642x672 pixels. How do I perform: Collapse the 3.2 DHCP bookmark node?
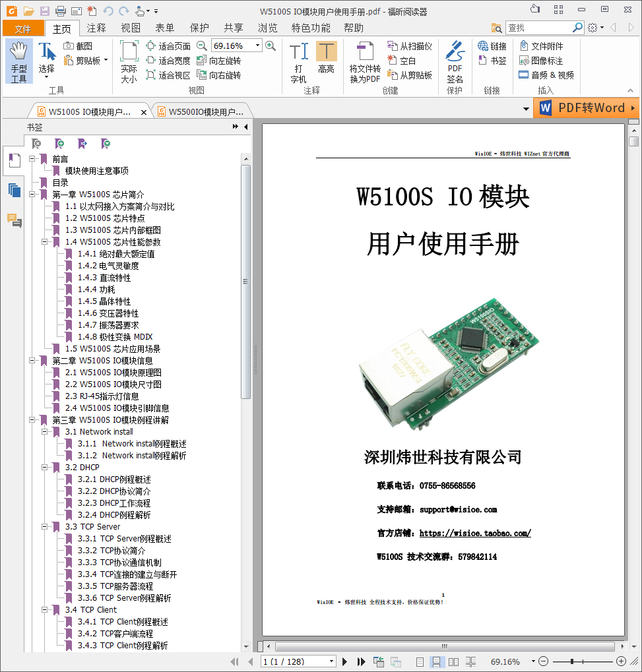45,468
